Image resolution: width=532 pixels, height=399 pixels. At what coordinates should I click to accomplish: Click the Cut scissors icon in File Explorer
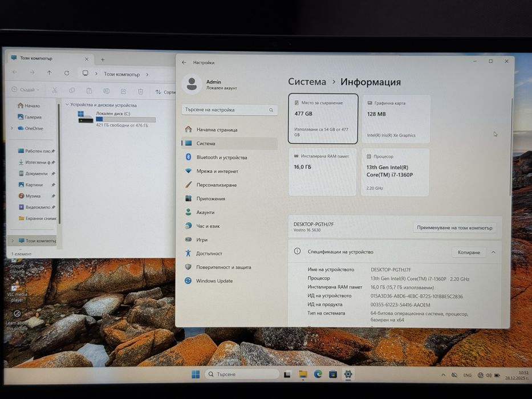[x=55, y=91]
